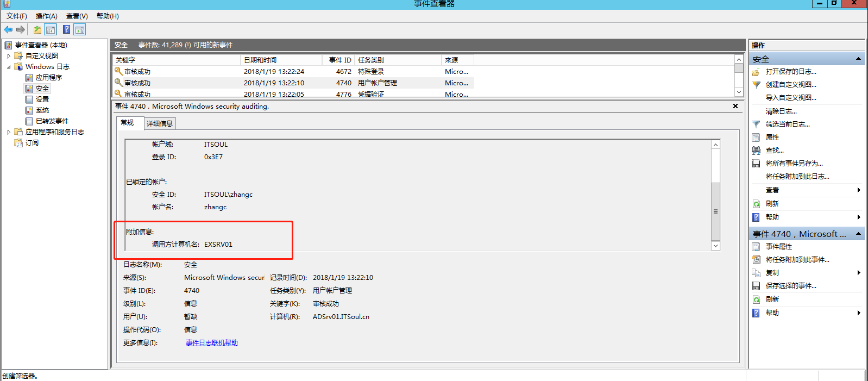Select the 系统 log in tree
The width and height of the screenshot is (868, 381).
point(42,110)
